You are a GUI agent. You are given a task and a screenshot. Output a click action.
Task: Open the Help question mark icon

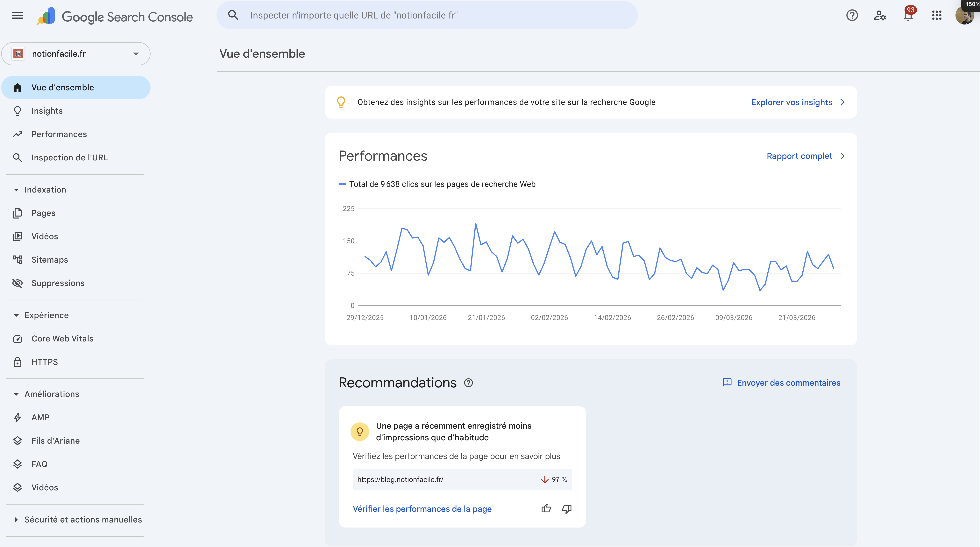coord(852,15)
